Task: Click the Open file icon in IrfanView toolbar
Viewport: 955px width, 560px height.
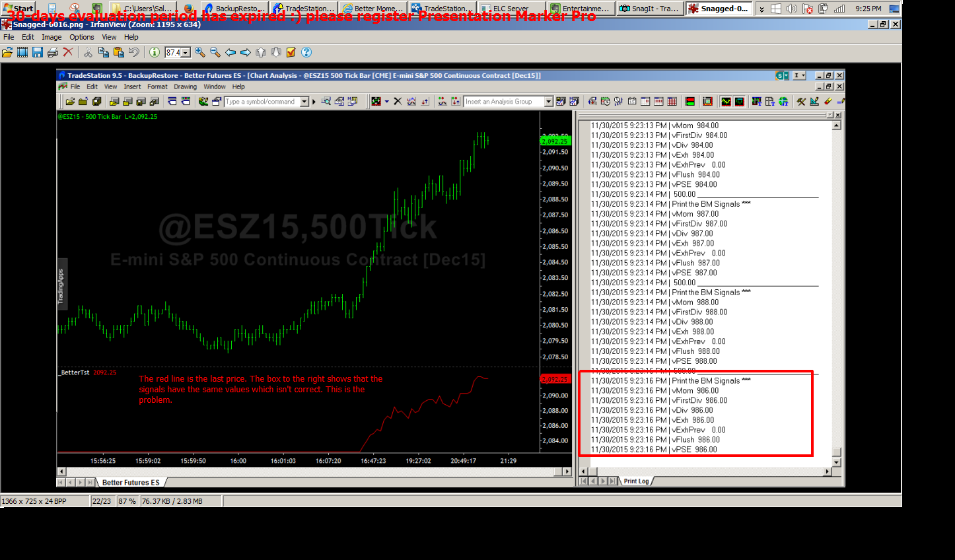Action: (7, 52)
